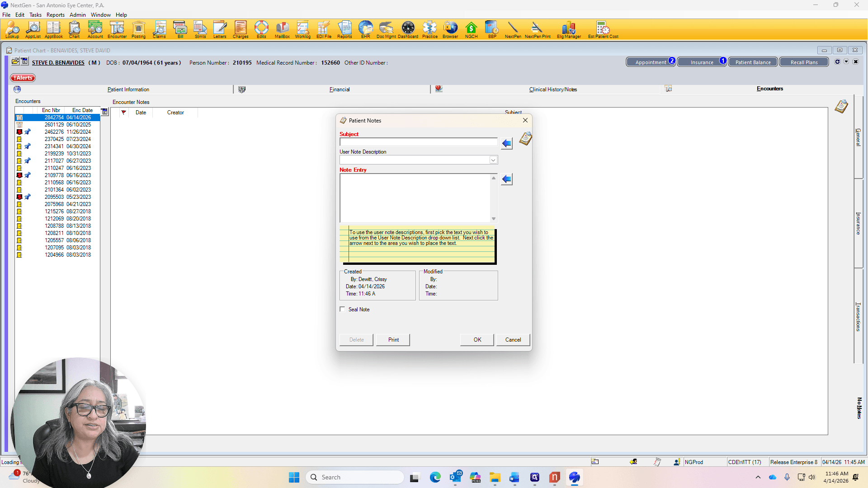Open the ApptBook toolbar icon
Image resolution: width=868 pixels, height=488 pixels.
[53, 30]
